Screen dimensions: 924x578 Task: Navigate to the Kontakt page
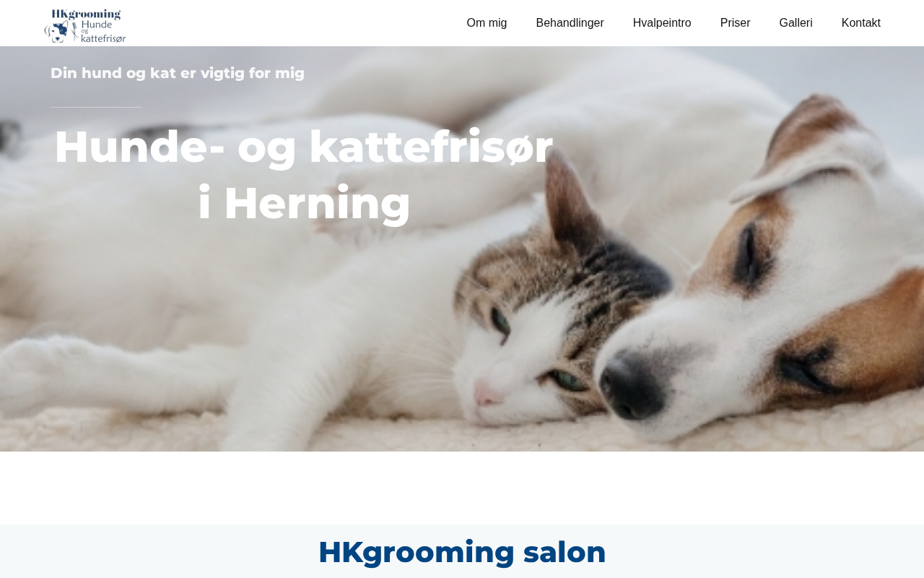[x=860, y=23]
